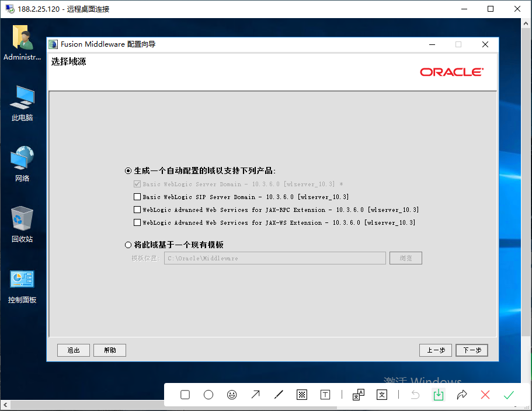Share the screenshot via forward arrow
The height and width of the screenshot is (411, 532).
click(x=462, y=395)
